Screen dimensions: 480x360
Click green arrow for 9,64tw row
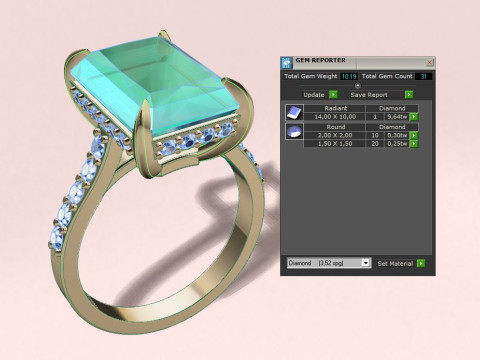[x=414, y=117]
